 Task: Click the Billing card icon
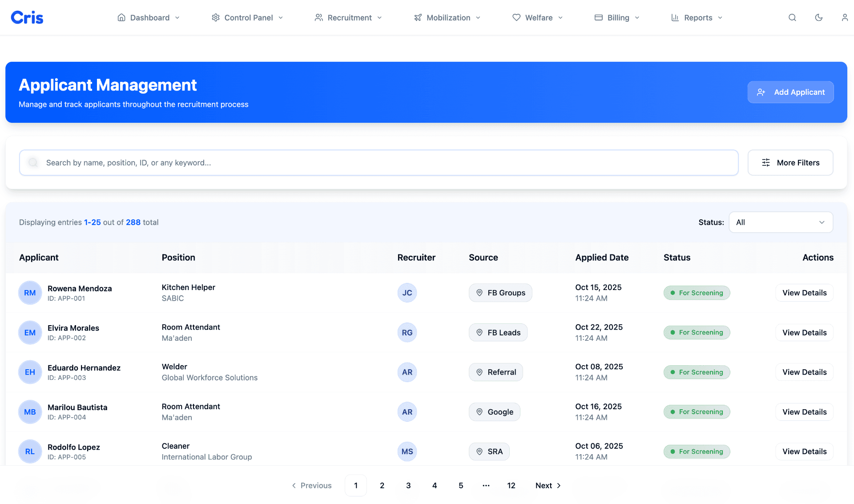(x=599, y=17)
